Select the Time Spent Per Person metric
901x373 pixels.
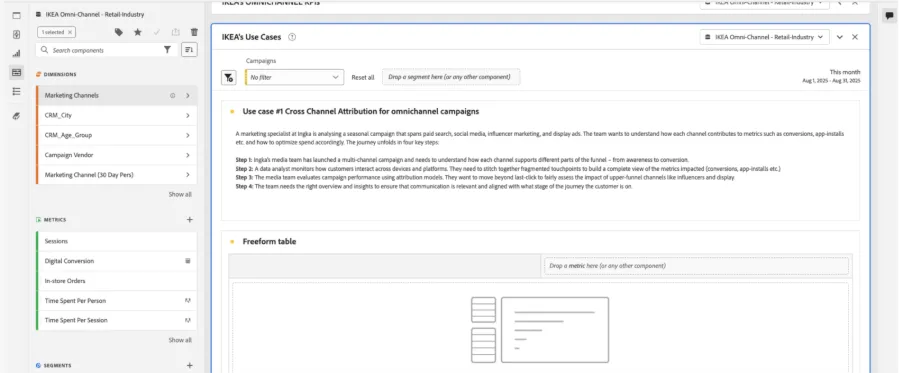click(x=117, y=301)
